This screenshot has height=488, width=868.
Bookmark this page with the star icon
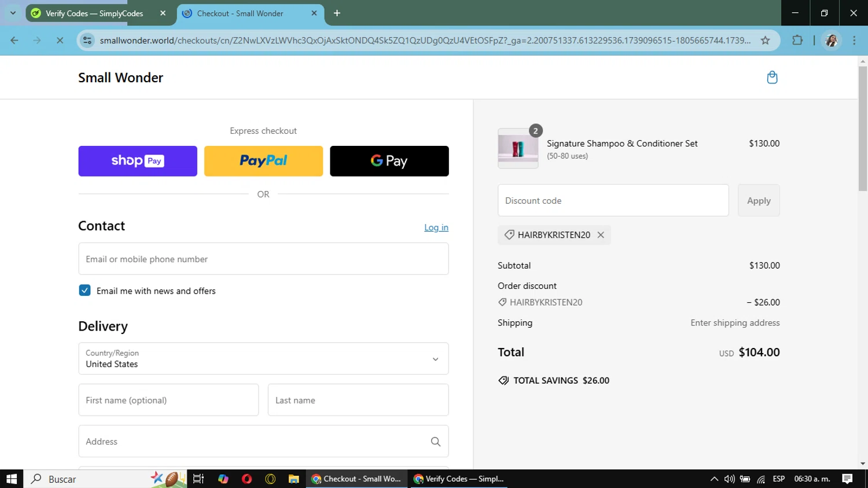tap(765, 41)
